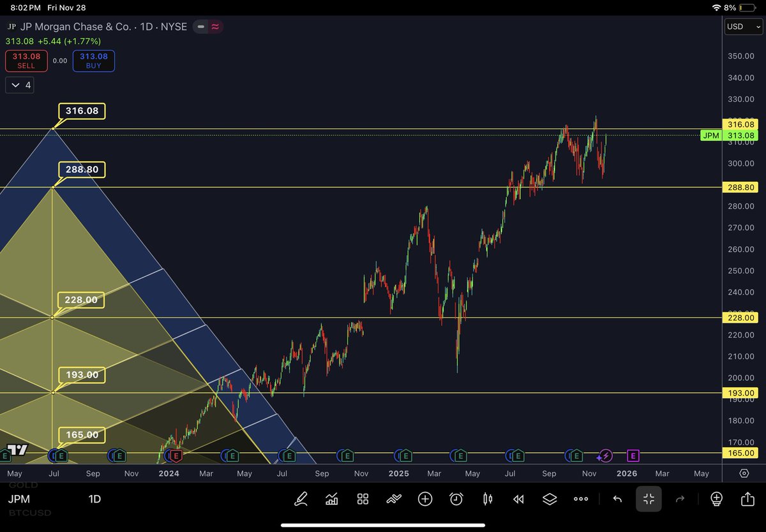
Task: Tap the green E earnings marker under Nov 2025
Action: pos(576,455)
